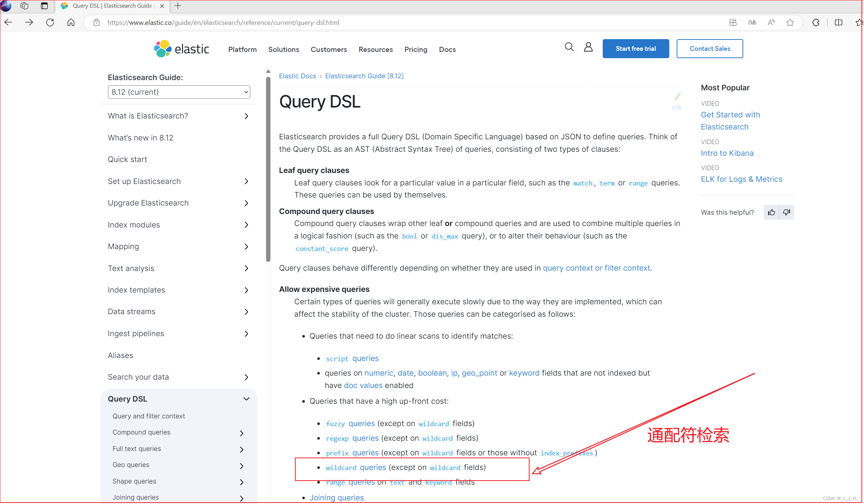864x504 pixels.
Task: Open the split screen icon
Action: [x=838, y=23]
